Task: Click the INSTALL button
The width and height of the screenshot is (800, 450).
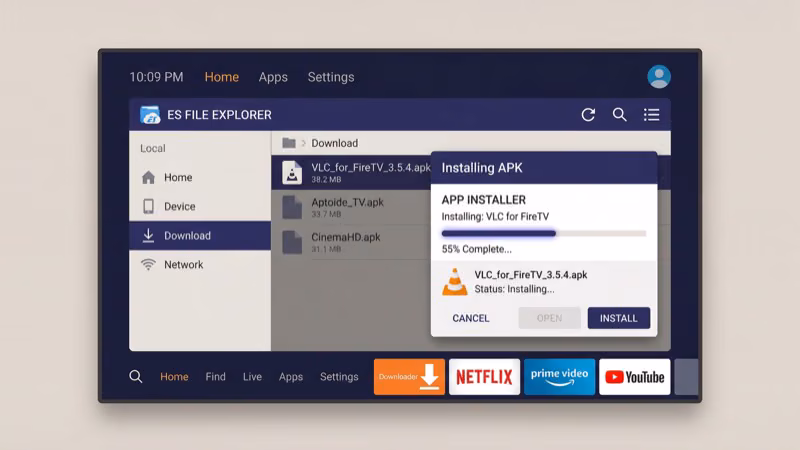Action: (618, 318)
